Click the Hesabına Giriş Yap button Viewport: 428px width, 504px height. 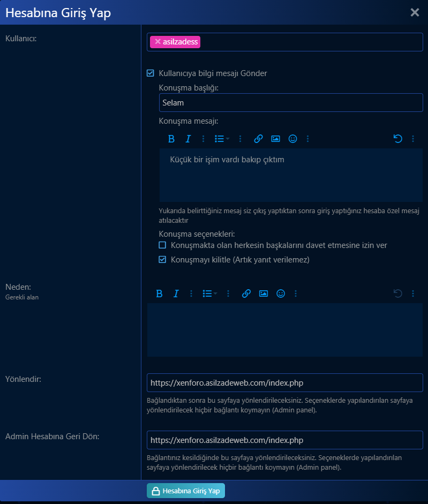point(186,491)
